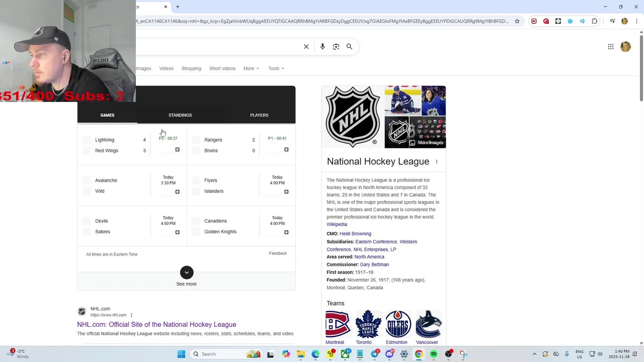Image resolution: width=644 pixels, height=362 pixels.
Task: Clear the Google search box text
Action: coord(306,46)
